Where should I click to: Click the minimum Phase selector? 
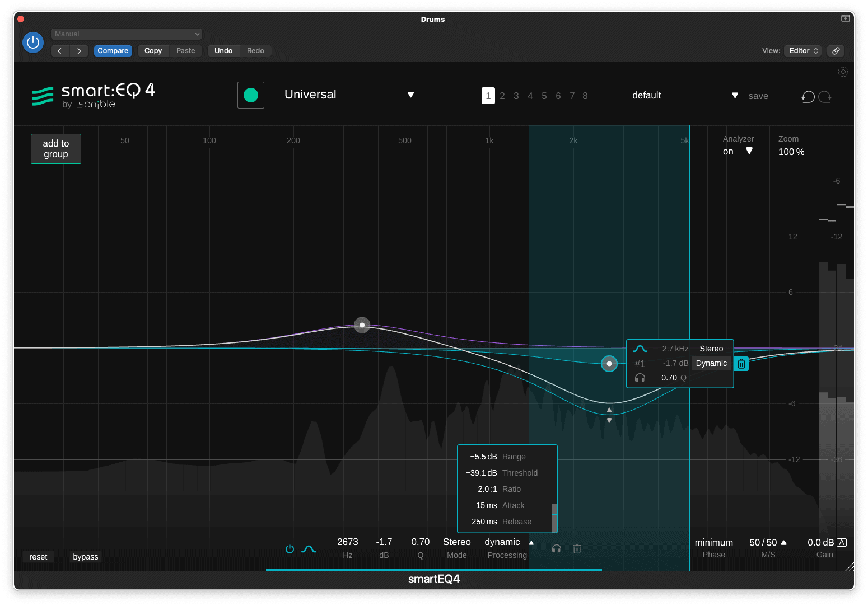click(714, 543)
